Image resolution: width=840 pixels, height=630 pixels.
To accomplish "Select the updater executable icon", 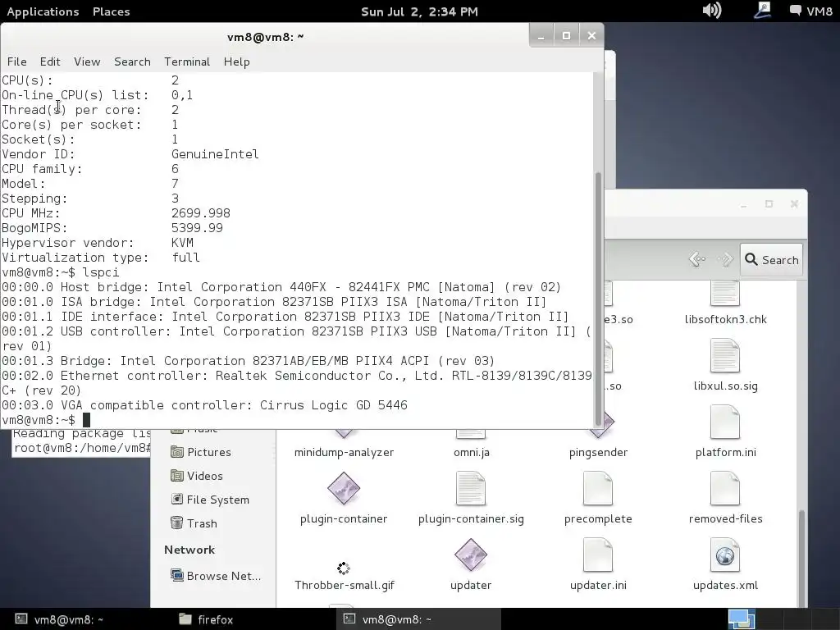I will (471, 555).
